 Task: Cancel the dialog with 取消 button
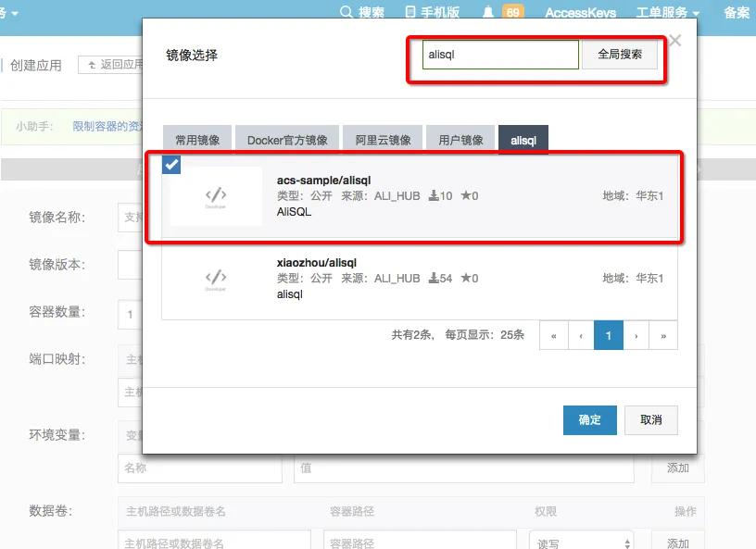pos(651,419)
